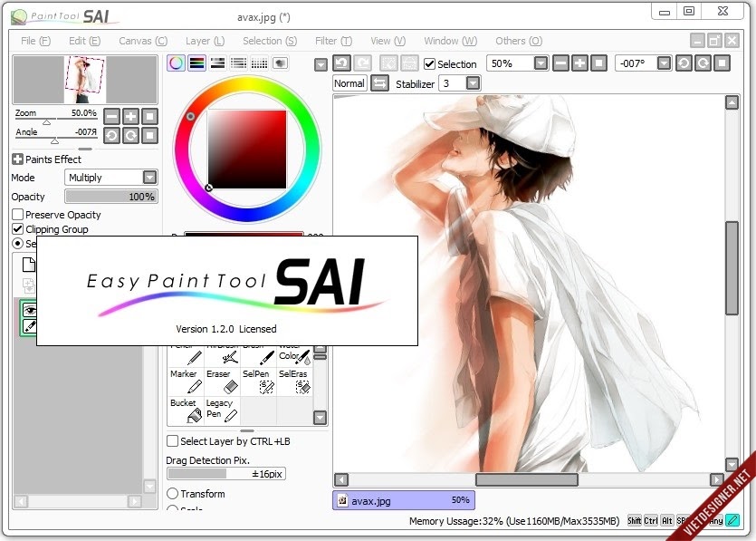
Task: Toggle the dotted color mixer panel icon
Action: (259, 63)
